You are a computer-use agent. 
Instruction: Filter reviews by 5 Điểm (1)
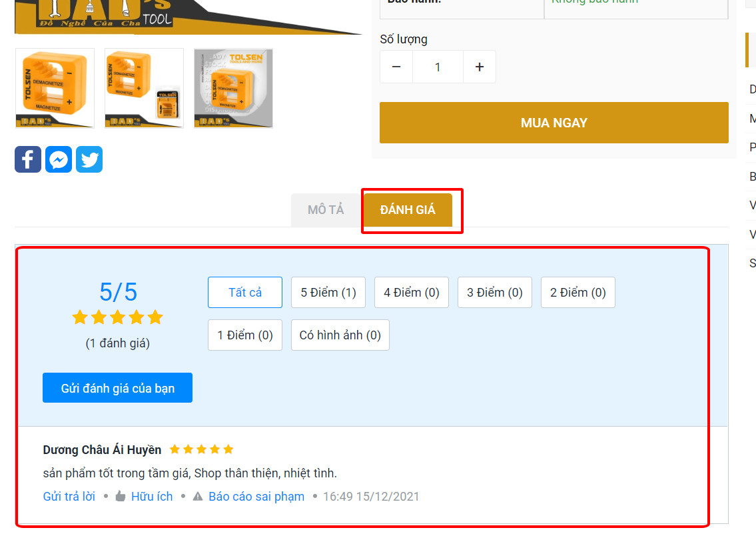pos(328,293)
